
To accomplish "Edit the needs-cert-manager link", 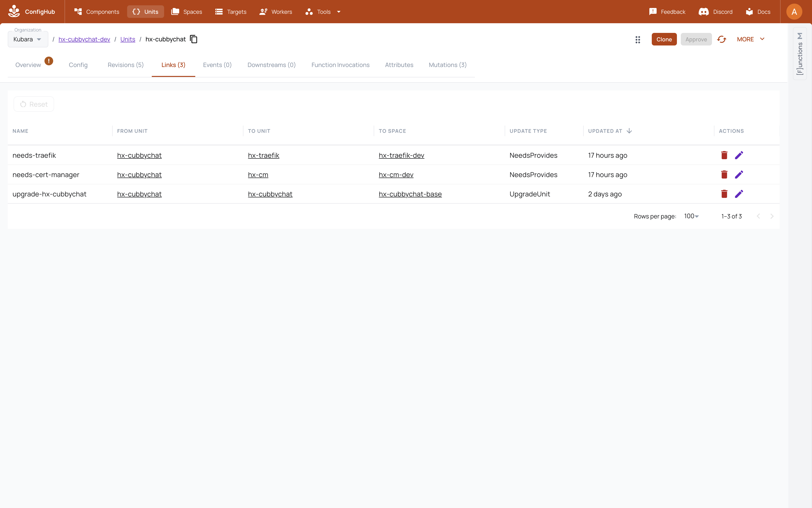I will pyautogui.click(x=739, y=174).
